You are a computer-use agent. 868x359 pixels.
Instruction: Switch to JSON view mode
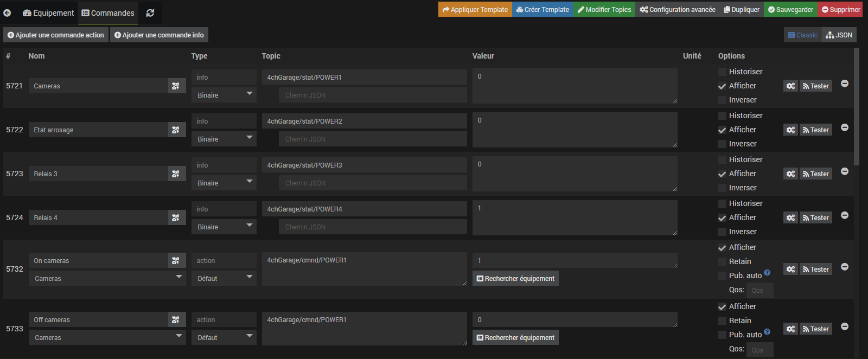[839, 35]
